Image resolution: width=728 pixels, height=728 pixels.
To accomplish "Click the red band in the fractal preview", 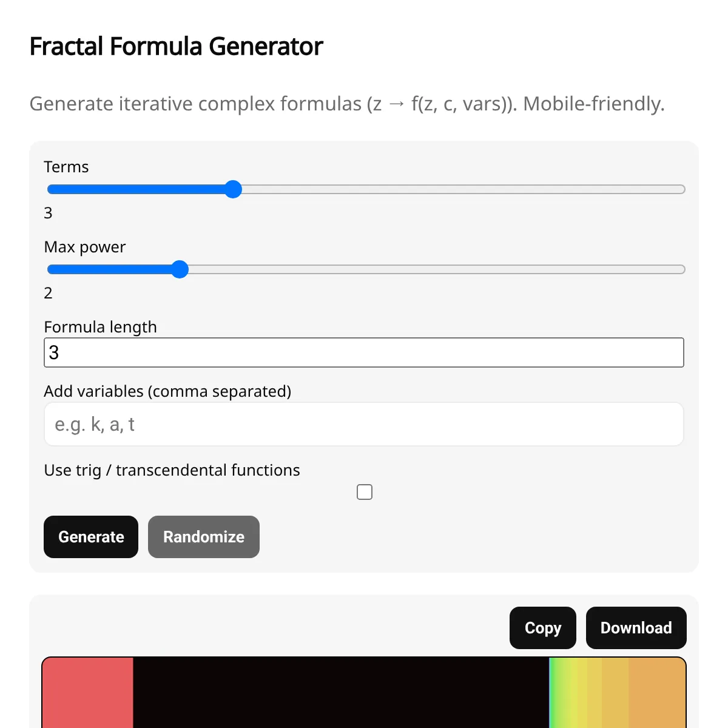I will [88, 695].
